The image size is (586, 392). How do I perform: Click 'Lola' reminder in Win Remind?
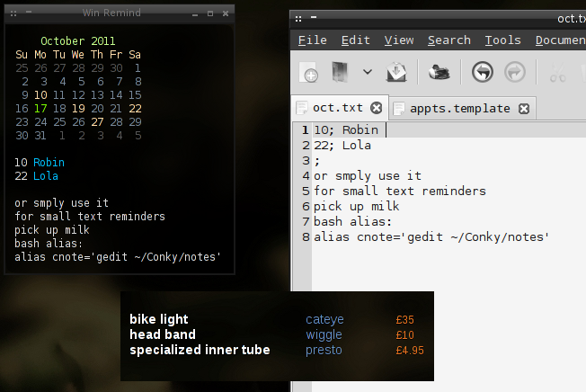46,176
